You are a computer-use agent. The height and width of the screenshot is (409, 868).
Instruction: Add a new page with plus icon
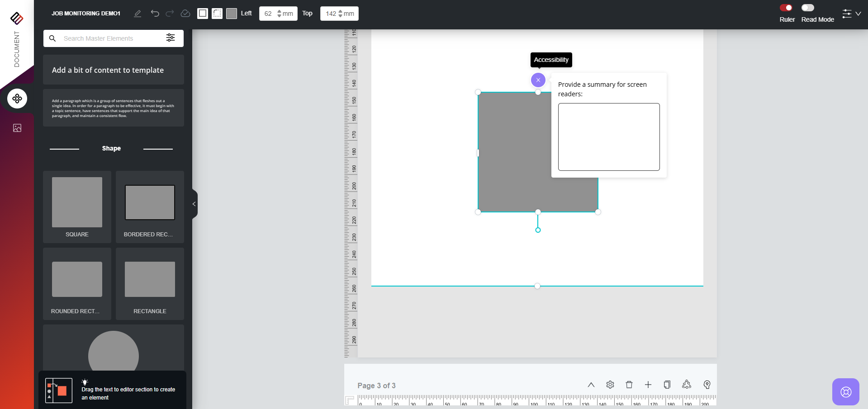click(648, 385)
